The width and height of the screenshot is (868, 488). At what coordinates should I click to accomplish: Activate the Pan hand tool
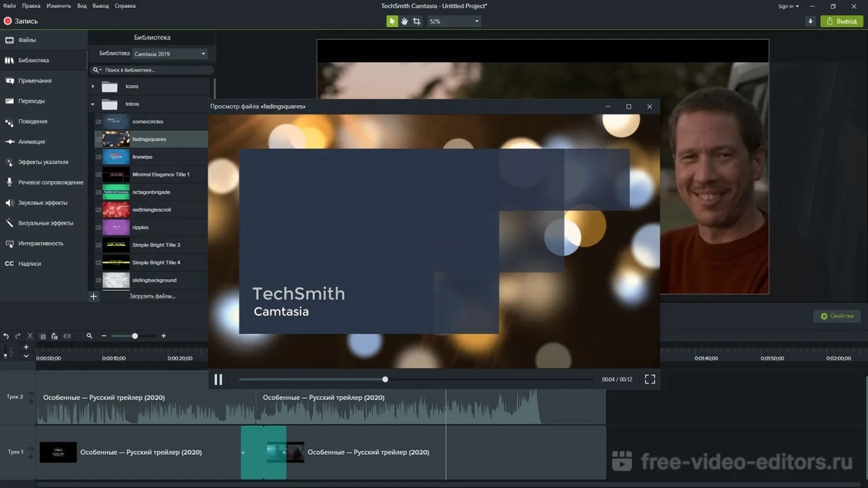(x=404, y=21)
